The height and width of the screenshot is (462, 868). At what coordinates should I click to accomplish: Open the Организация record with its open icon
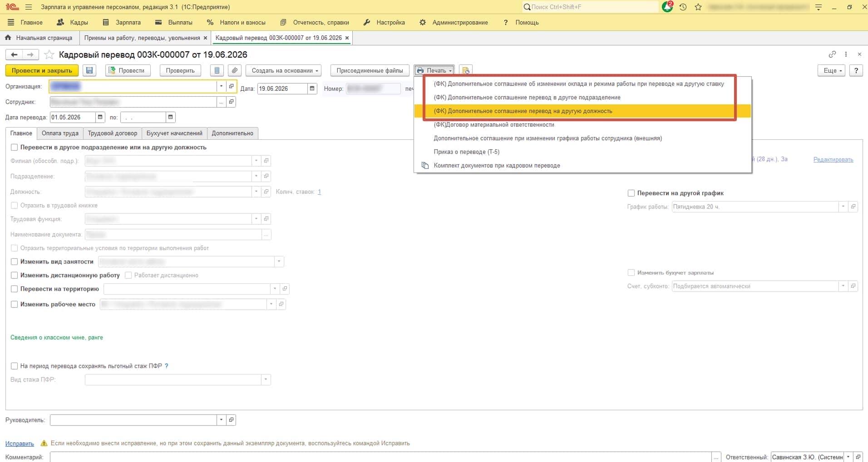click(231, 86)
